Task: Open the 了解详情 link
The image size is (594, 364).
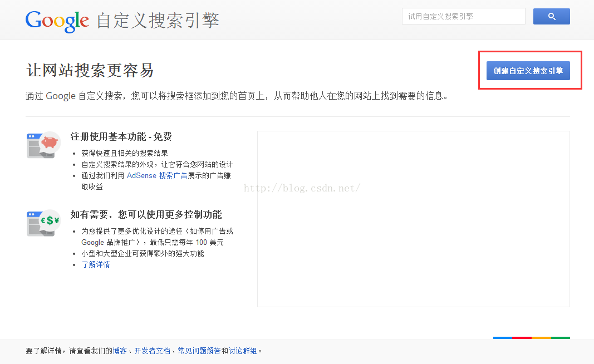Action: 96,264
